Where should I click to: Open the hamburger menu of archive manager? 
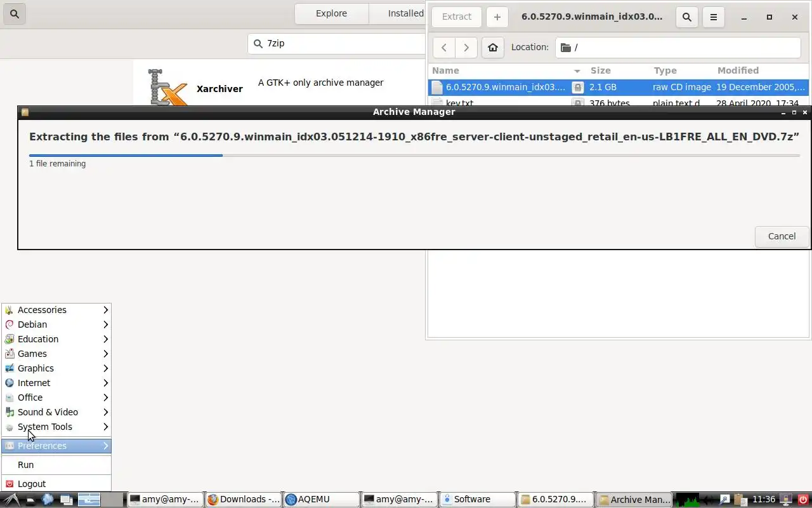click(714, 17)
